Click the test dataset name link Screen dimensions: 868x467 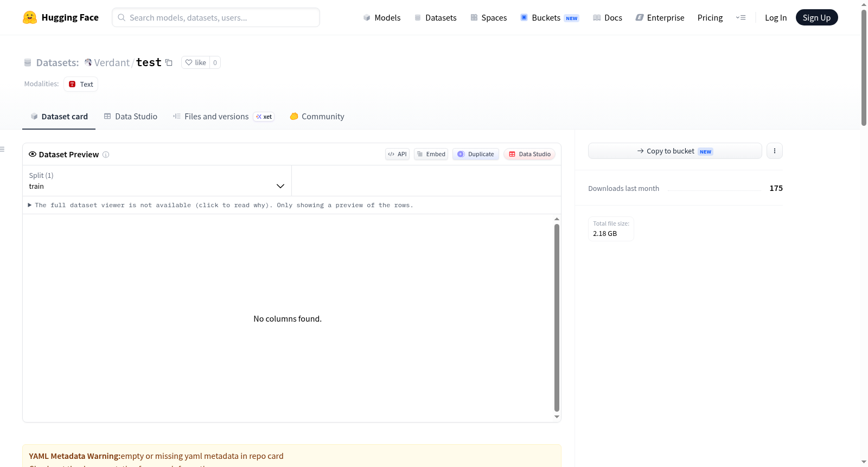point(149,62)
